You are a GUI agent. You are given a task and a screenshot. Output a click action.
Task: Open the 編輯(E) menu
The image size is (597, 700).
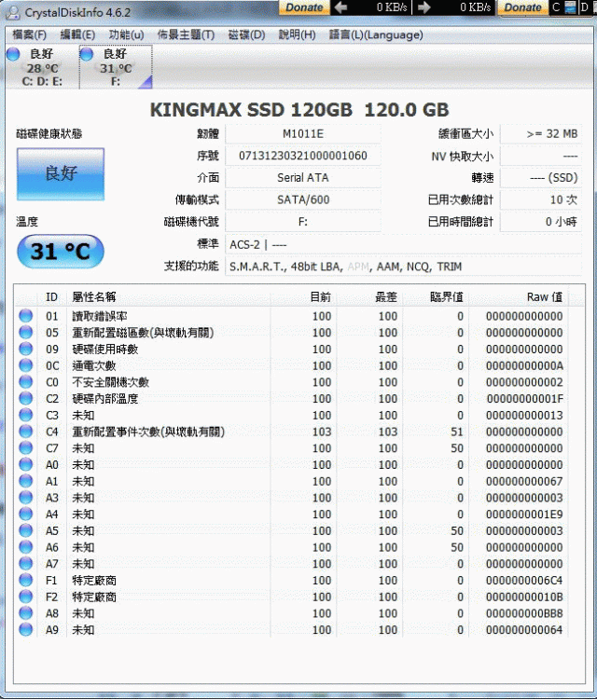(x=77, y=34)
